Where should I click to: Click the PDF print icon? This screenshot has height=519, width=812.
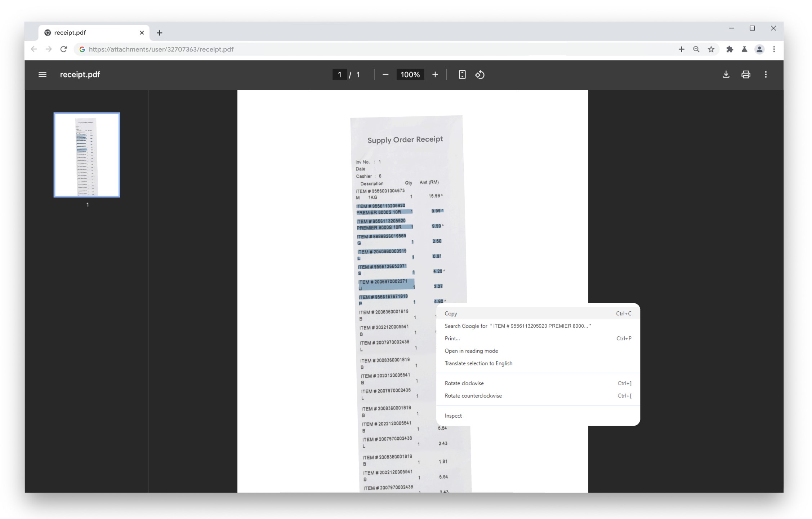pyautogui.click(x=746, y=75)
